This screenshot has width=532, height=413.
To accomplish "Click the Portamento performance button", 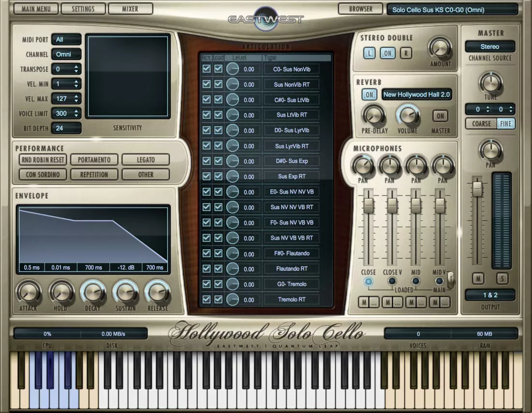I will pos(94,160).
